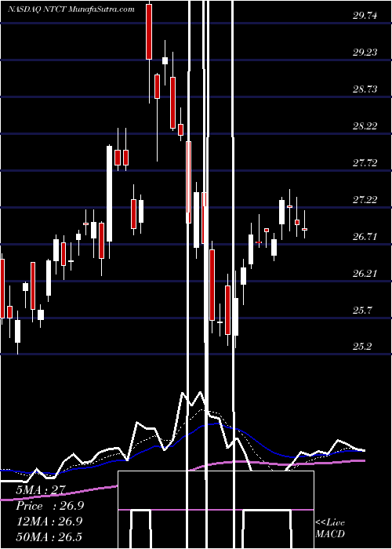Click the 28.22 price axis label

coord(365,125)
